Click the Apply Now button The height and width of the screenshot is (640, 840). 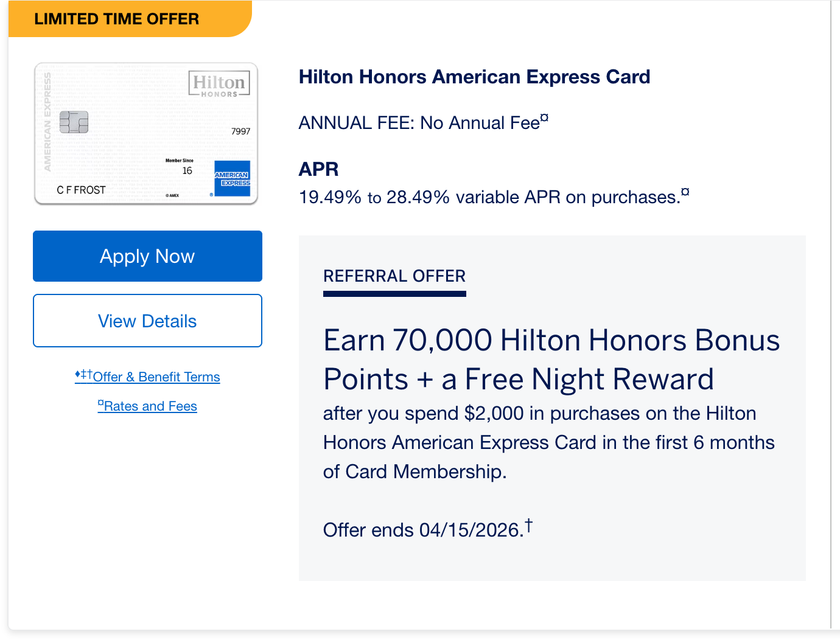pos(147,256)
